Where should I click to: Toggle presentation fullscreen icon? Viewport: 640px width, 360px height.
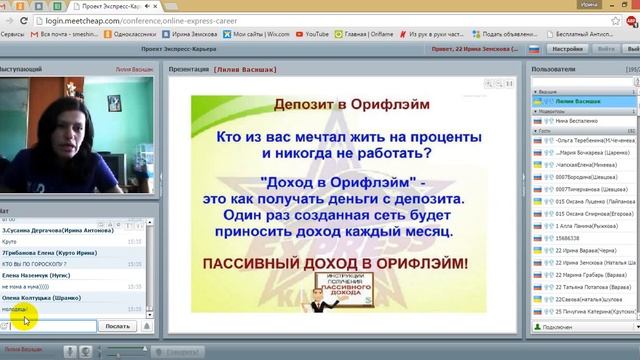[x=509, y=84]
